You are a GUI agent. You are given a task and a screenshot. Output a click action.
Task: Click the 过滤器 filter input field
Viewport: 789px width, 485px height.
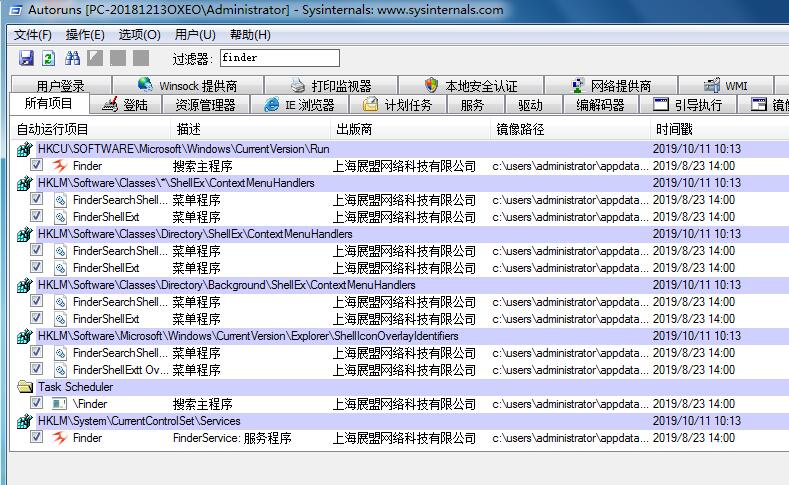click(280, 58)
